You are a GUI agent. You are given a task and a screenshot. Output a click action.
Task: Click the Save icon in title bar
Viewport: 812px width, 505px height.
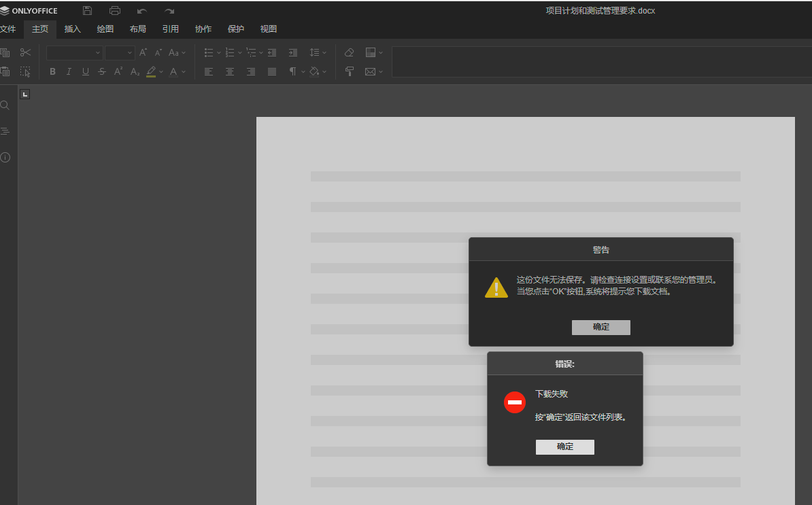[87, 10]
